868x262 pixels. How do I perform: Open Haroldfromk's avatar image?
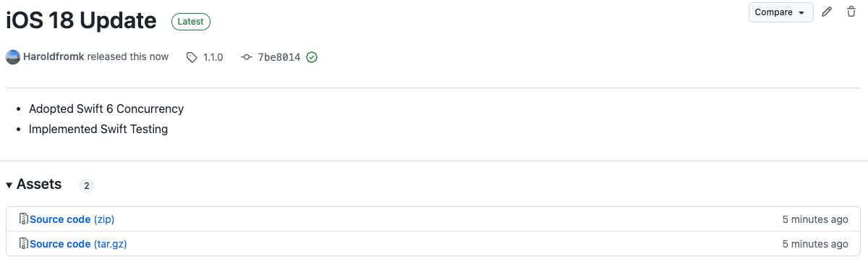point(13,57)
